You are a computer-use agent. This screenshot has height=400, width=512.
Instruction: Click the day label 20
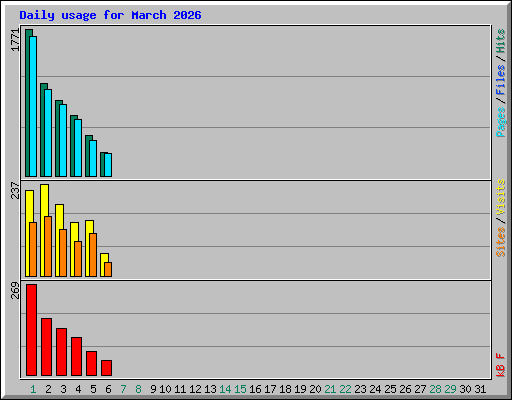tap(315, 389)
